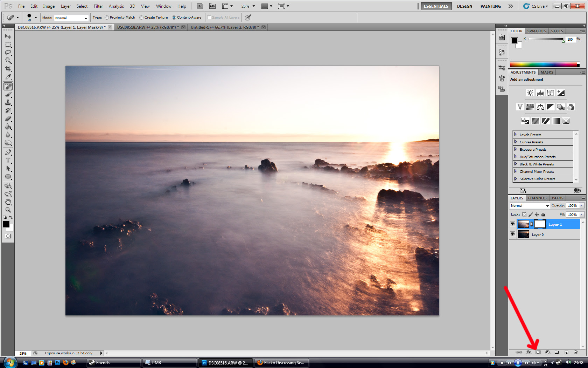Toggle lock transparent pixels
The height and width of the screenshot is (368, 588).
(524, 214)
